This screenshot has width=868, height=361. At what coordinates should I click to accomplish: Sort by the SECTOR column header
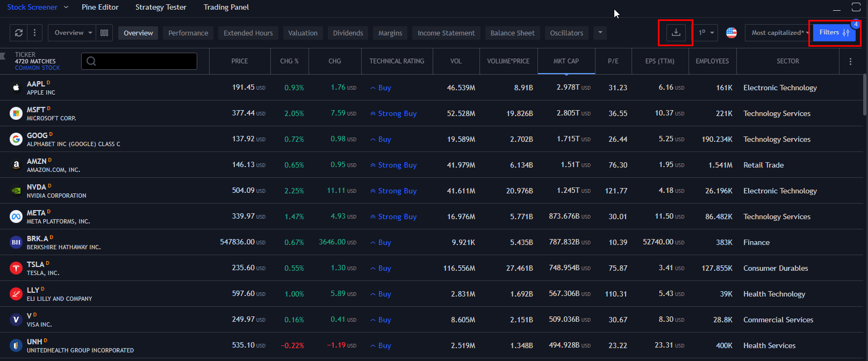[788, 61]
